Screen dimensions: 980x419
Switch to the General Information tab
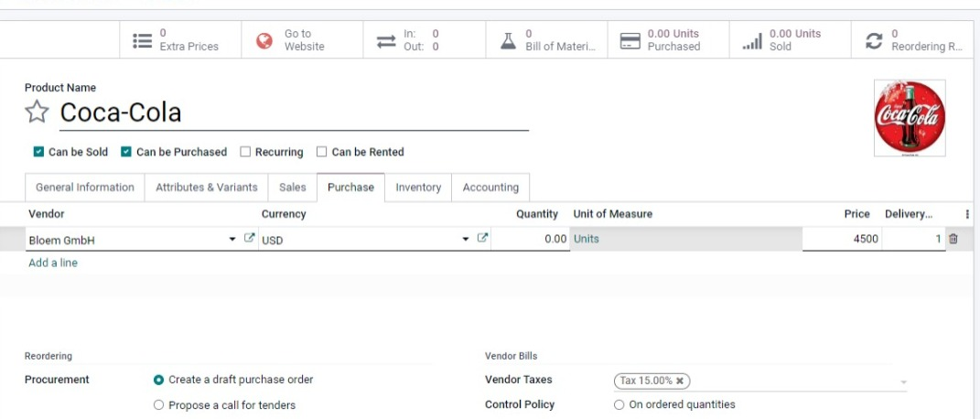tap(85, 188)
